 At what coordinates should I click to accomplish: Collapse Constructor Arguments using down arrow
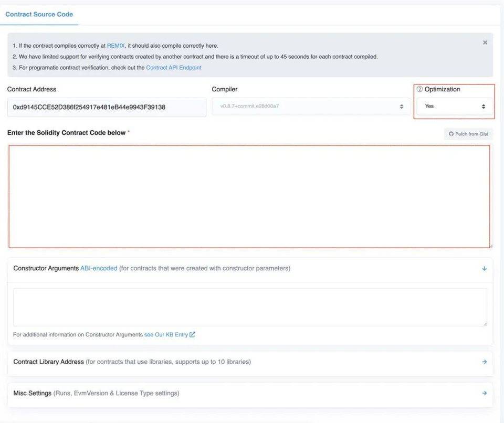[485, 268]
